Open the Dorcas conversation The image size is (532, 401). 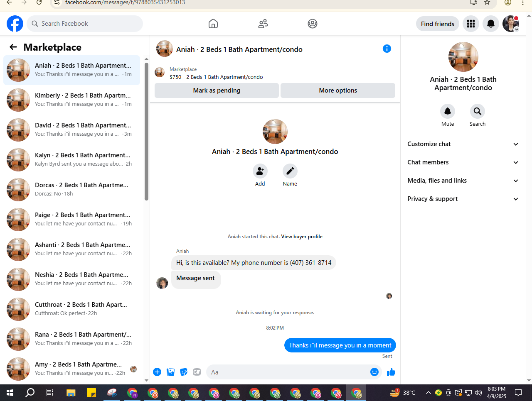point(71,189)
